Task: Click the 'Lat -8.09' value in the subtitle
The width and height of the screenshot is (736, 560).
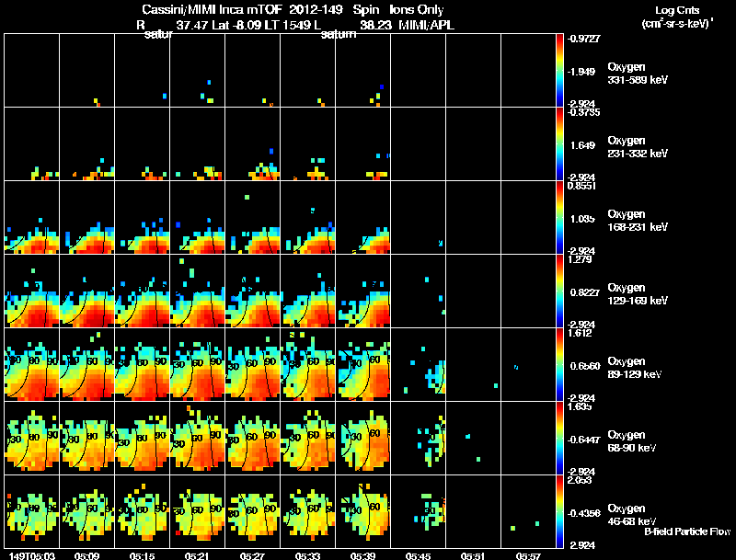Action: tap(237, 25)
